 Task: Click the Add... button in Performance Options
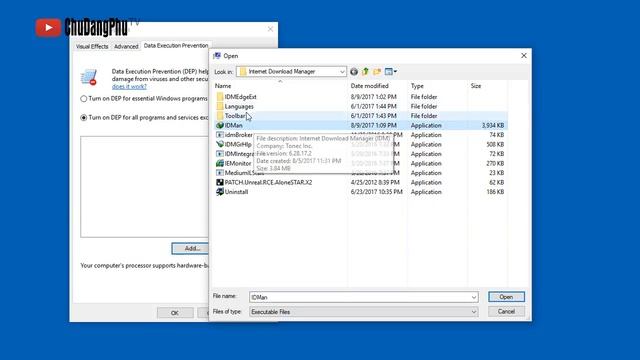[190, 248]
